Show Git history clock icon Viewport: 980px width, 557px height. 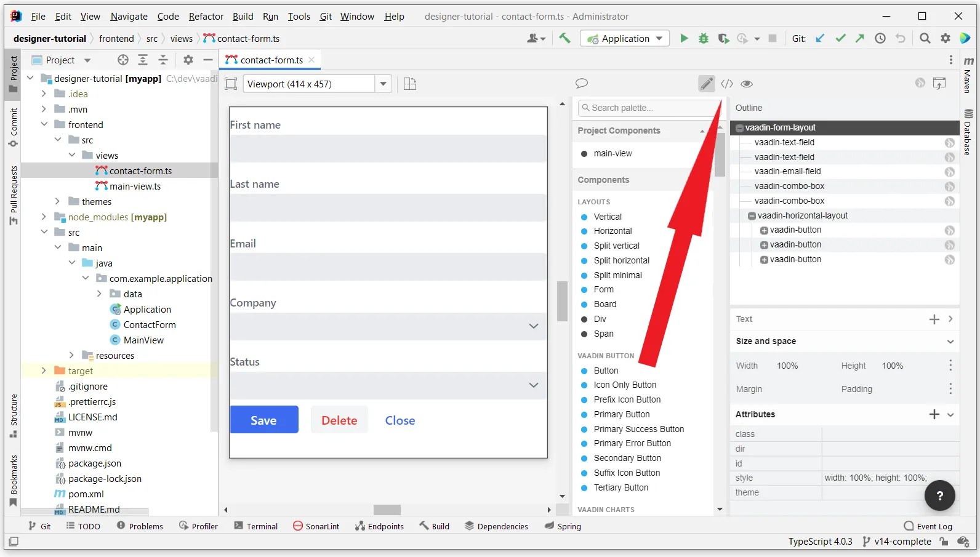[880, 38]
